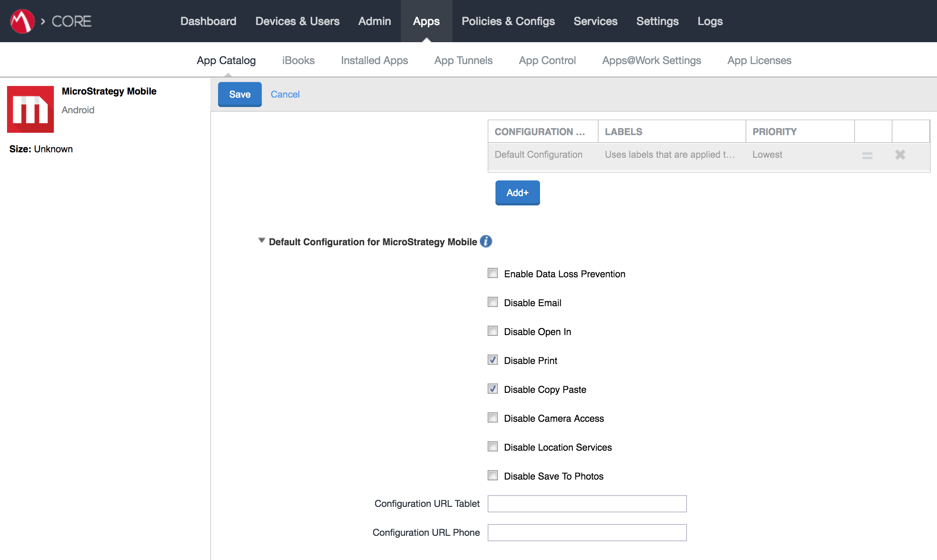The height and width of the screenshot is (560, 937).
Task: Click the LABELS column header
Action: (x=672, y=132)
